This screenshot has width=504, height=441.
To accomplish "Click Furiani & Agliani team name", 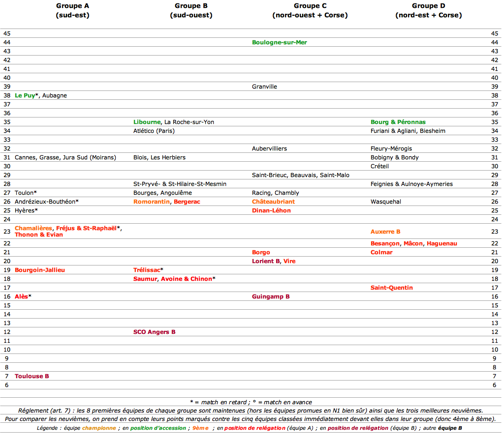I will (x=393, y=131).
